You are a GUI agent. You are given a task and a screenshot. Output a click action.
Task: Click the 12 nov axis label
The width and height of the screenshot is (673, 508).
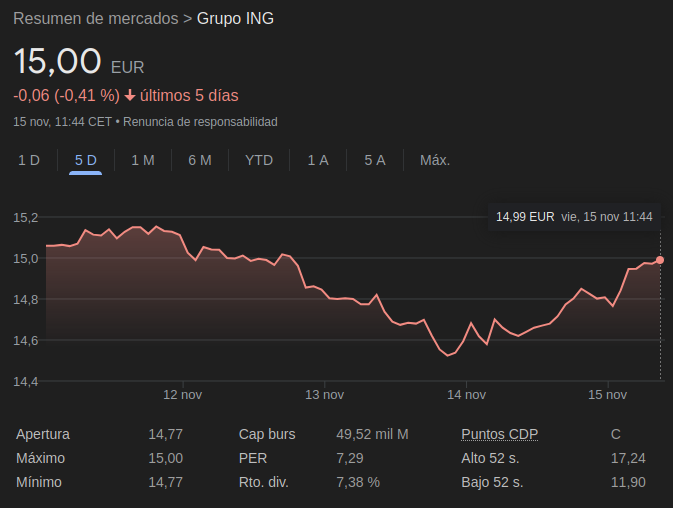click(x=182, y=395)
